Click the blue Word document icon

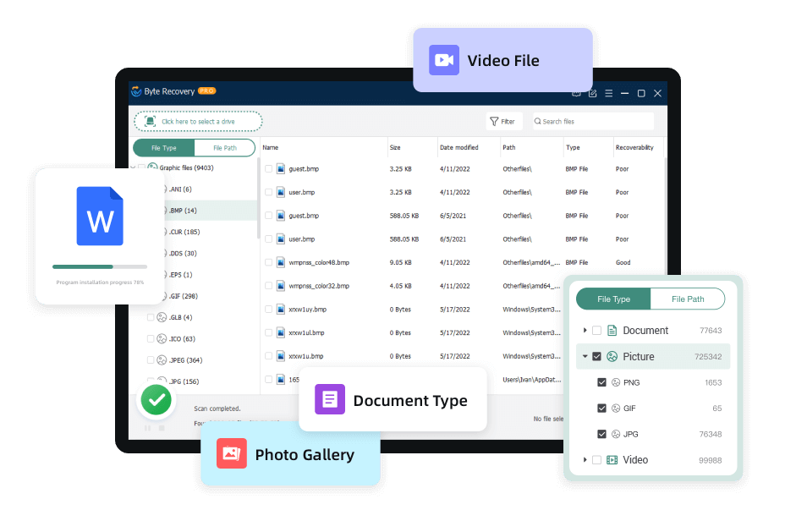tap(100, 217)
